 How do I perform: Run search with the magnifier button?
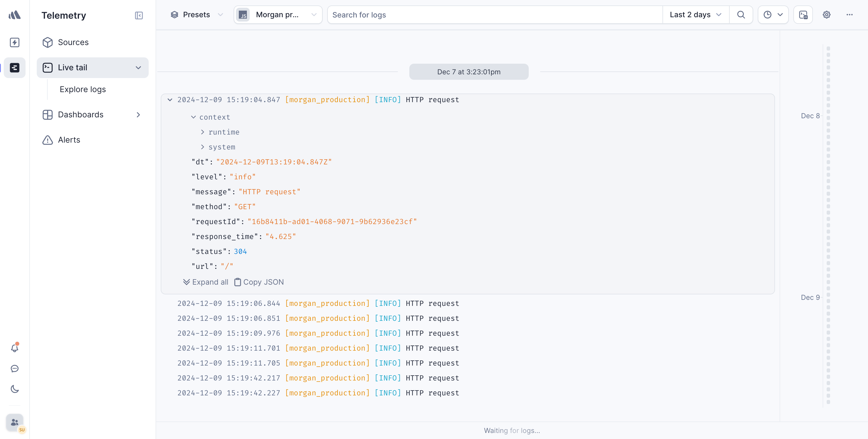[741, 15]
